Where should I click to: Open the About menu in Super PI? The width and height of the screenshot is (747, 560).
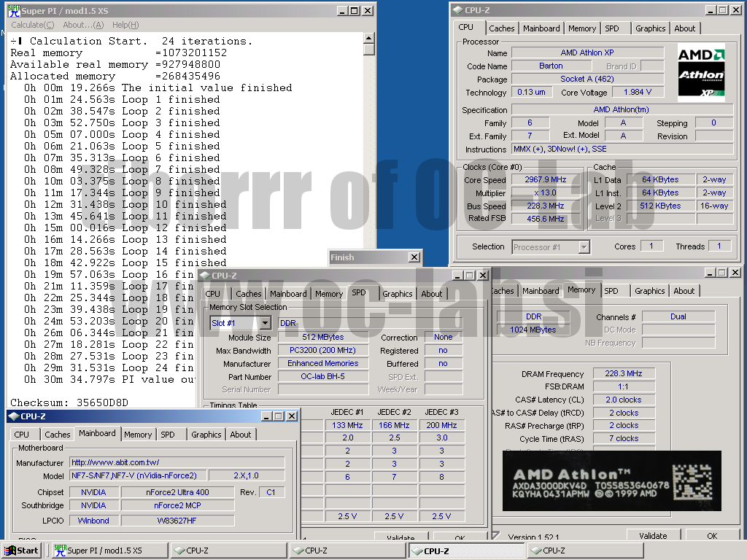[x=83, y=25]
